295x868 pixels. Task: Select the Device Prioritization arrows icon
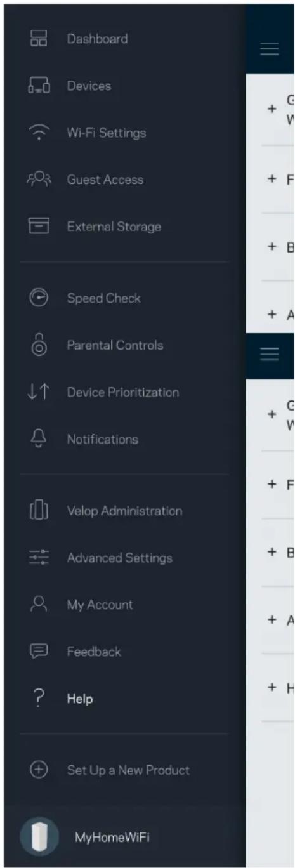pos(39,392)
